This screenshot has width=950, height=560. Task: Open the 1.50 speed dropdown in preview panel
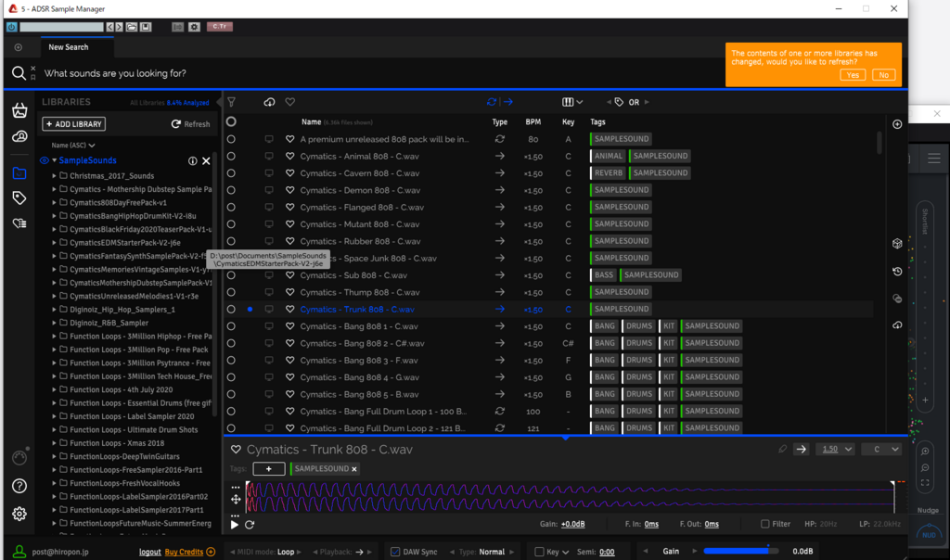point(835,450)
